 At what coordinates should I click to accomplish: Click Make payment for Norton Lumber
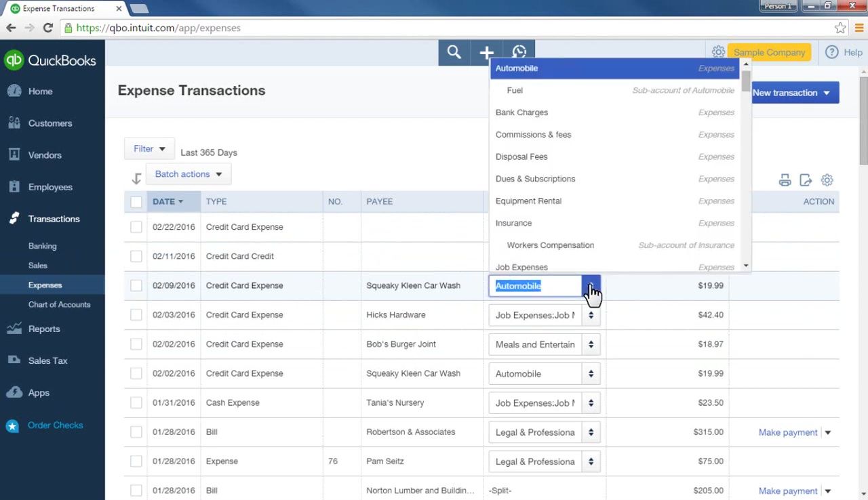pyautogui.click(x=788, y=491)
